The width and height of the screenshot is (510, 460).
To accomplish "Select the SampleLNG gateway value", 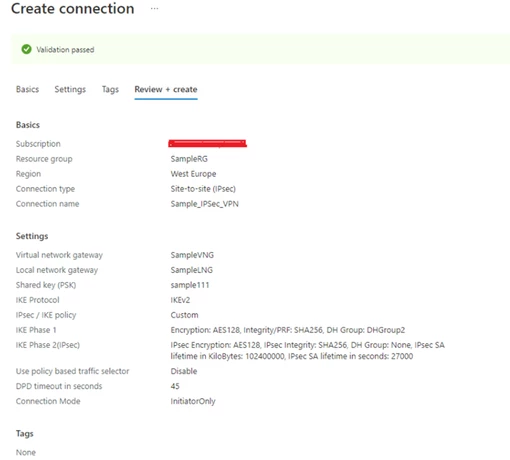I will coord(192,270).
